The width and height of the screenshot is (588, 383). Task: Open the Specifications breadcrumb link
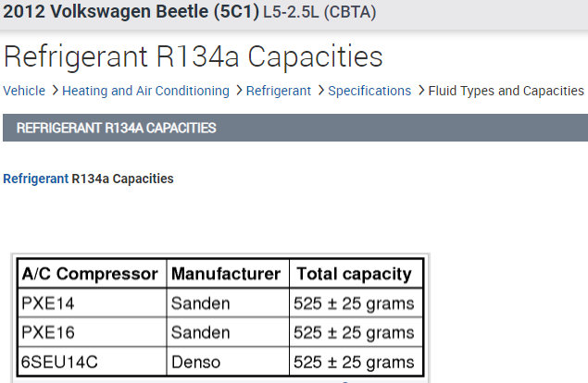[x=369, y=91]
